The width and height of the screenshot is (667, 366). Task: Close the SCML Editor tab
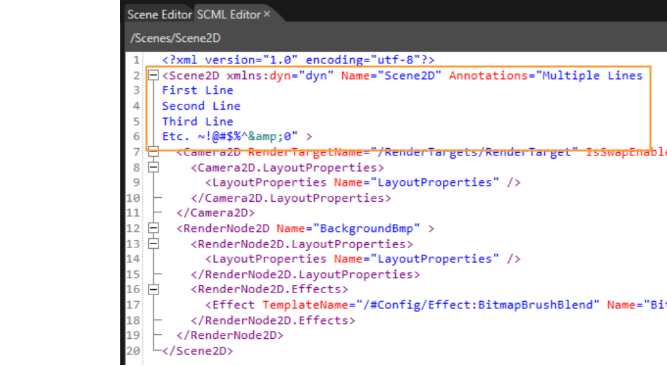coord(267,14)
